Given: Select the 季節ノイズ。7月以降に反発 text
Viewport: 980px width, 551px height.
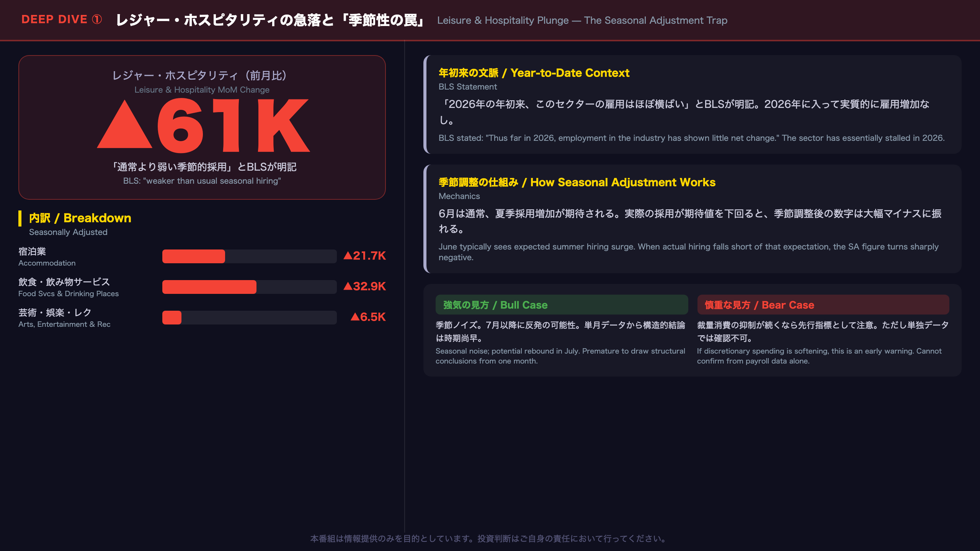Looking at the screenshot, I should [x=560, y=331].
